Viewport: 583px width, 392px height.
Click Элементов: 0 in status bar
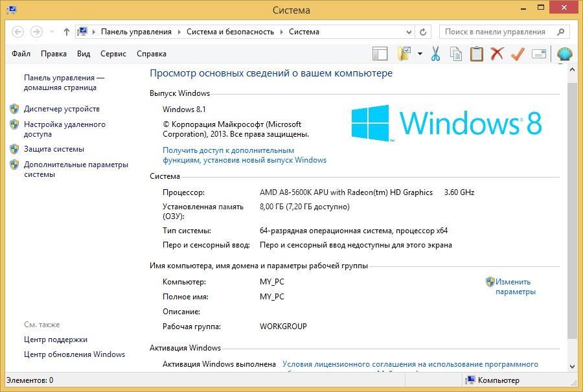[x=30, y=380]
